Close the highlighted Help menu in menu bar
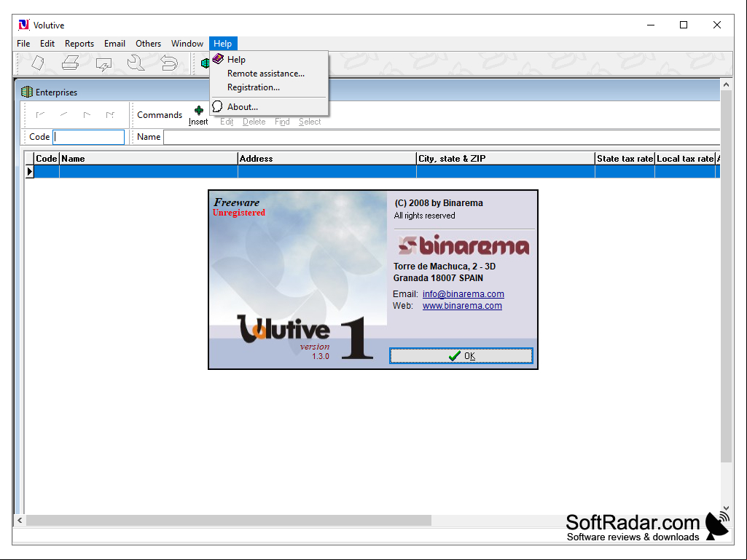Image resolution: width=747 pixels, height=560 pixels. 223,44
